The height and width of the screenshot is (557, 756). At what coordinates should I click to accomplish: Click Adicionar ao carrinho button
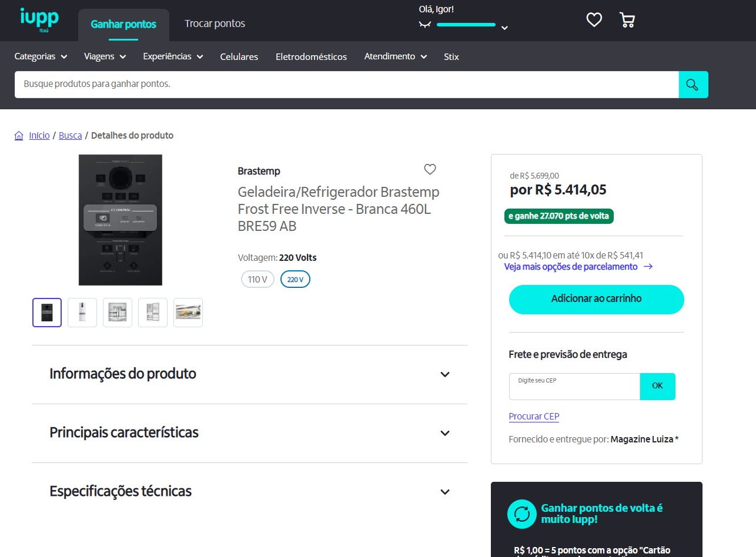[x=597, y=299]
